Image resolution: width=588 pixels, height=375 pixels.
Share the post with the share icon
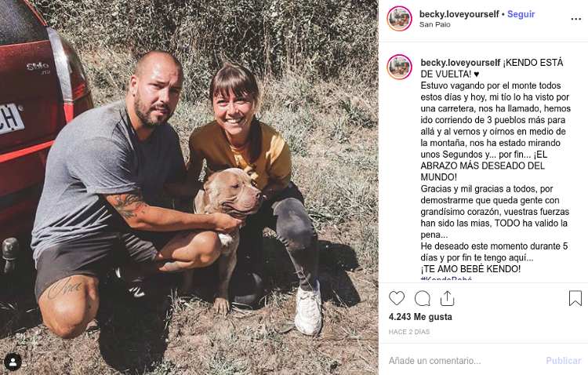447,298
